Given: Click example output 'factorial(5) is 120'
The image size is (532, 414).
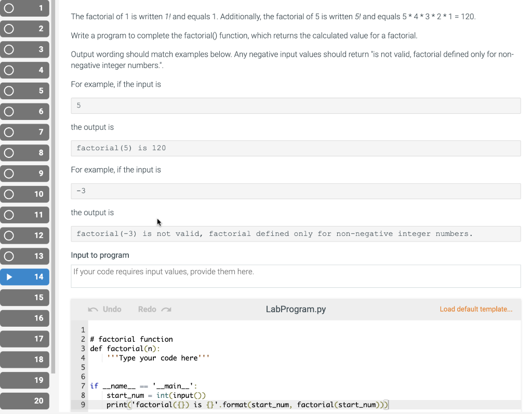Looking at the screenshot, I should (296, 148).
